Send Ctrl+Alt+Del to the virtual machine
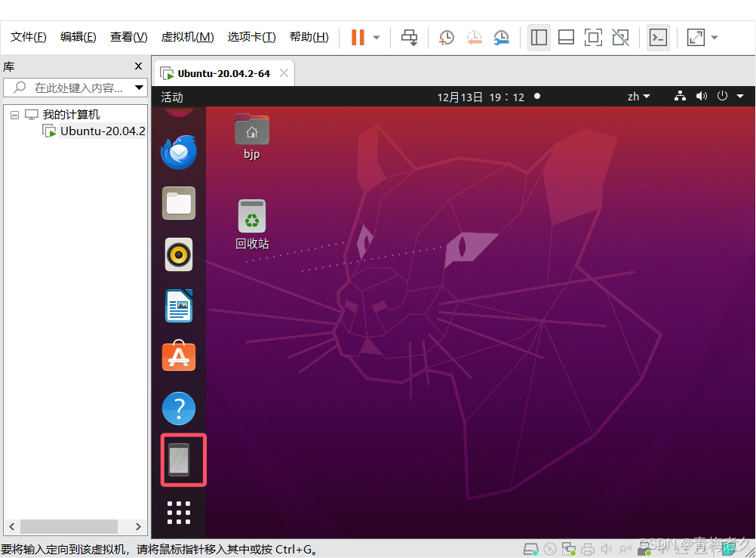 410,37
